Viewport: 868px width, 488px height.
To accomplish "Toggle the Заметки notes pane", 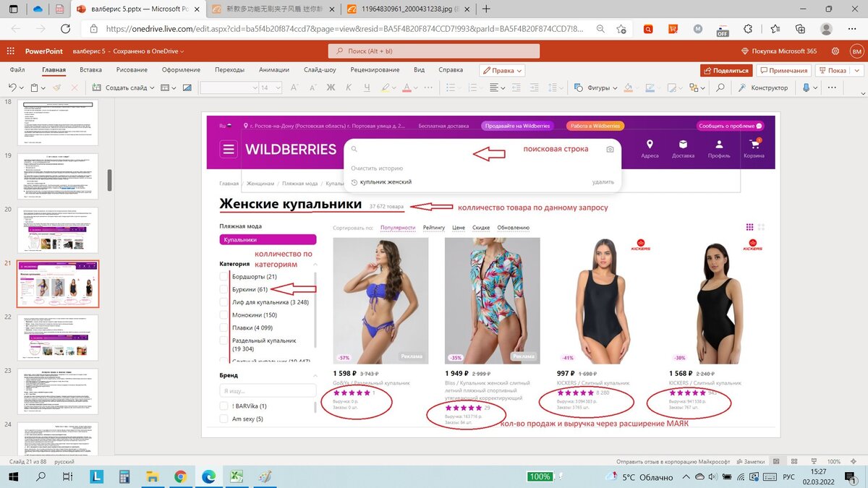I will click(749, 461).
